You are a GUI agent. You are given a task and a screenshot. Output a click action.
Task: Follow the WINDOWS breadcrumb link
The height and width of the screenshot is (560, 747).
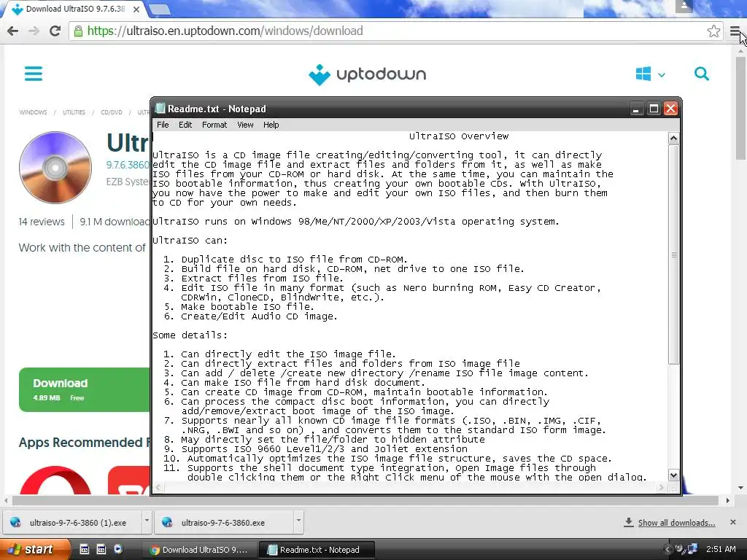point(33,112)
